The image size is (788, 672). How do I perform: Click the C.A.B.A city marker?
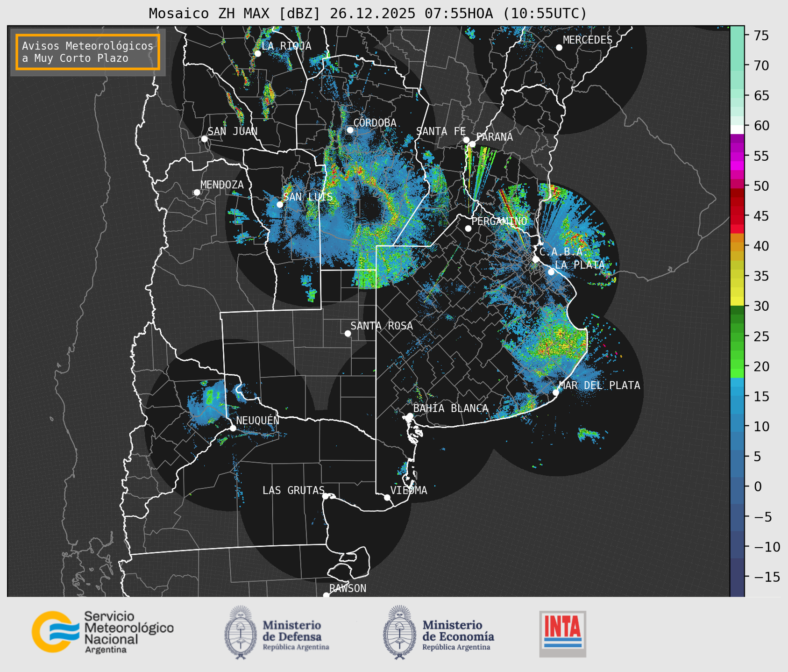pos(536,259)
